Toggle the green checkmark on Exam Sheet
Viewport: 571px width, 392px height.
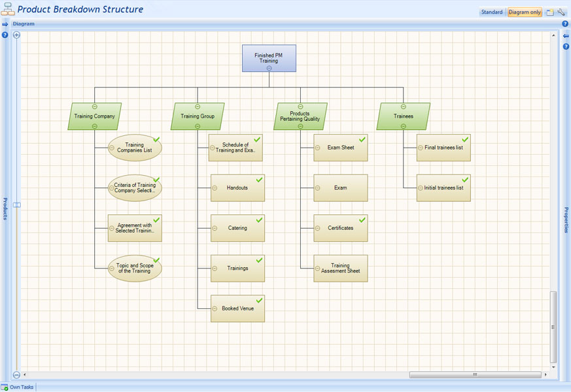pos(362,139)
